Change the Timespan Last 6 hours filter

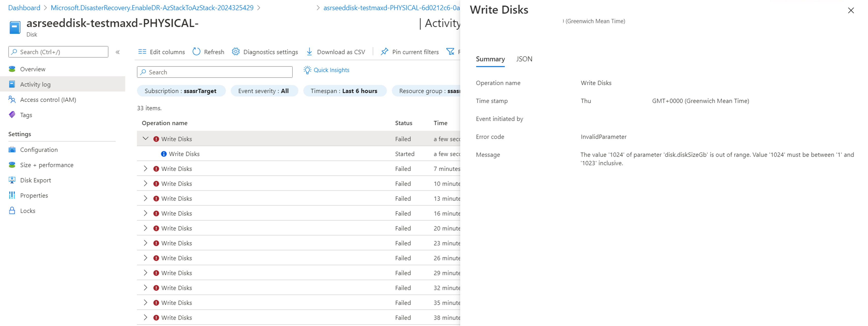pyautogui.click(x=344, y=91)
